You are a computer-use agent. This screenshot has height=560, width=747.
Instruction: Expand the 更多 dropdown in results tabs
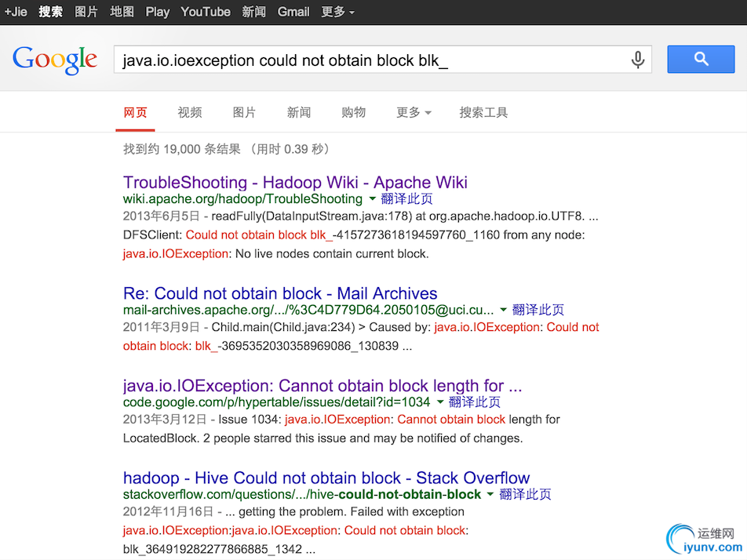(414, 112)
